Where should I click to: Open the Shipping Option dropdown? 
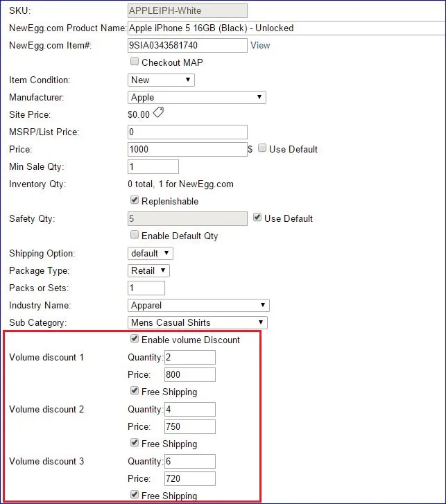(x=150, y=253)
